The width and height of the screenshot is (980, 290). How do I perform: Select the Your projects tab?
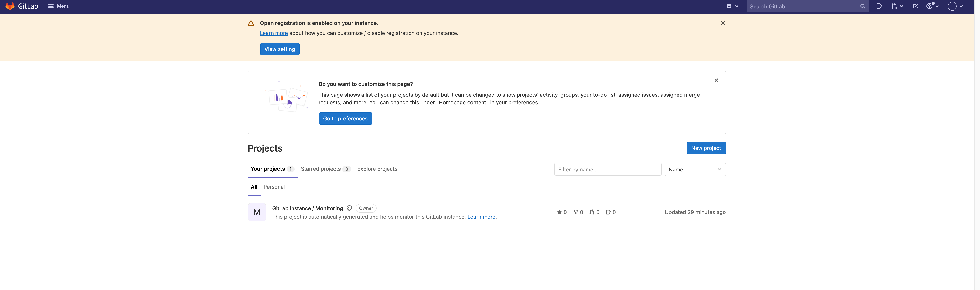tap(272, 169)
